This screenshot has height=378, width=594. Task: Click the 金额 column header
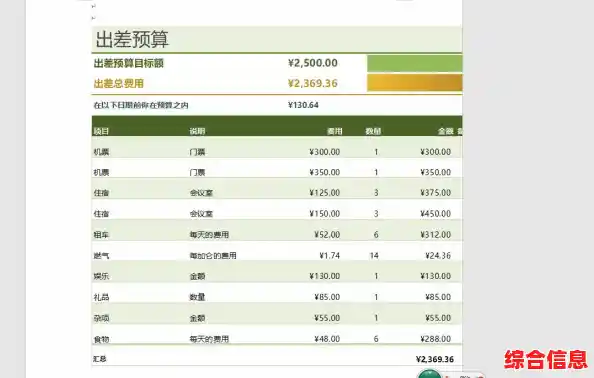coord(446,131)
